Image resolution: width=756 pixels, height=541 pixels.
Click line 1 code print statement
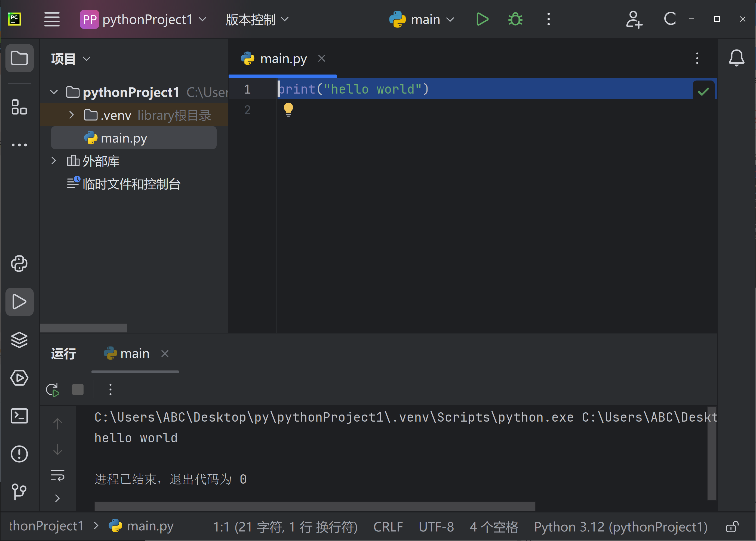(x=353, y=89)
